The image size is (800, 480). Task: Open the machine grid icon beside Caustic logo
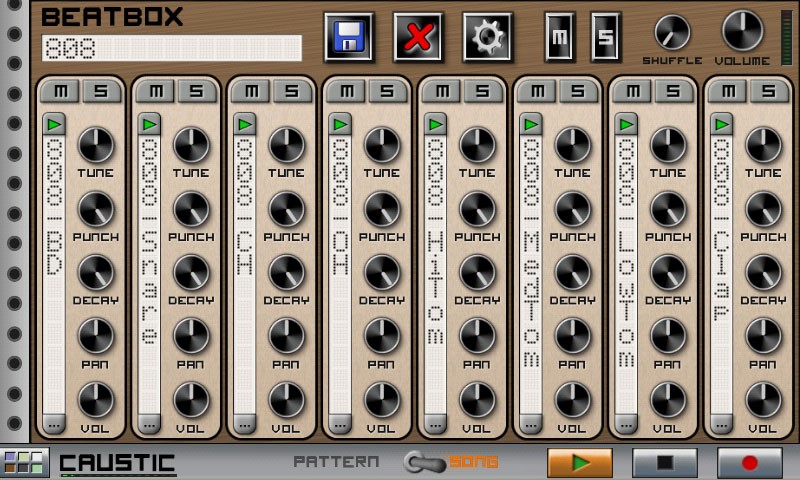pos(23,463)
